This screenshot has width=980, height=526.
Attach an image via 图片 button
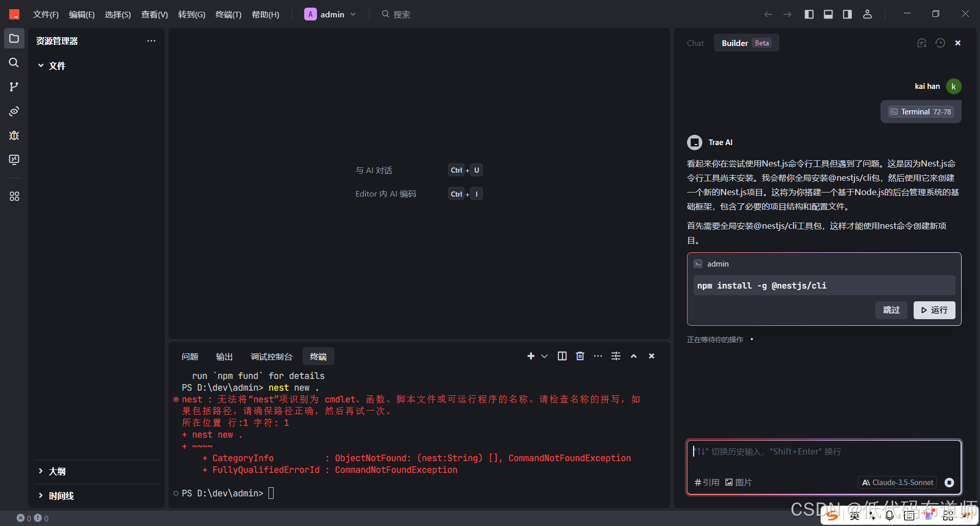click(739, 483)
